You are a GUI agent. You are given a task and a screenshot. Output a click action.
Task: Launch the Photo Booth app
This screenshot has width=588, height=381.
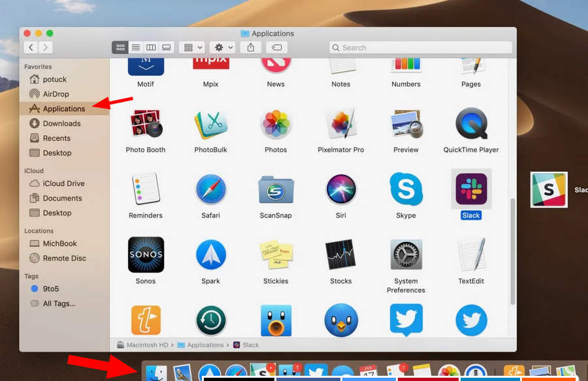coord(146,124)
